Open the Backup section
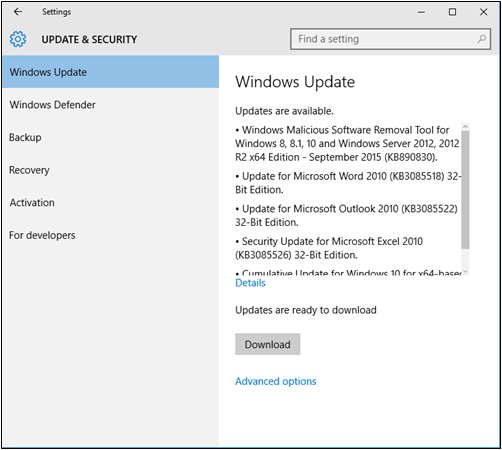 click(110, 137)
